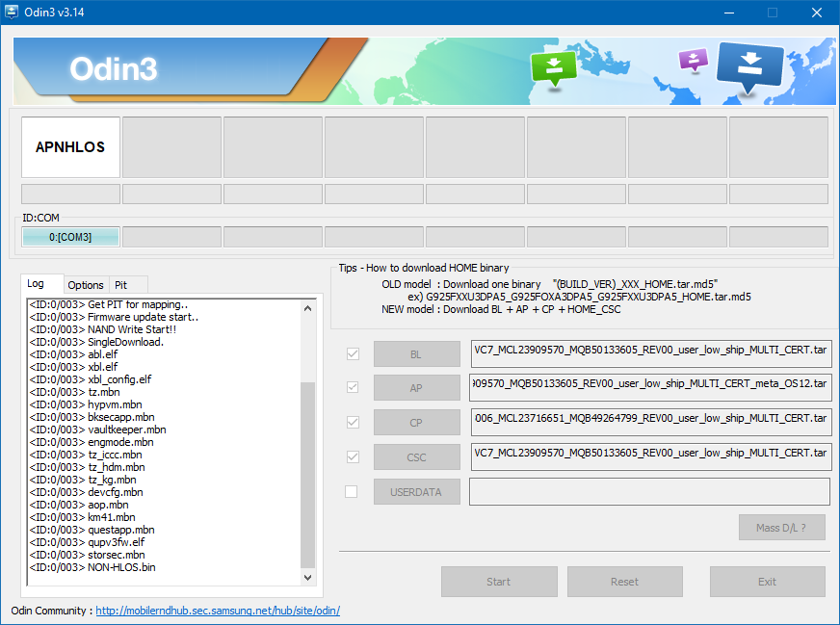840x625 pixels.
Task: Close the Odin3 window
Action: [x=817, y=13]
